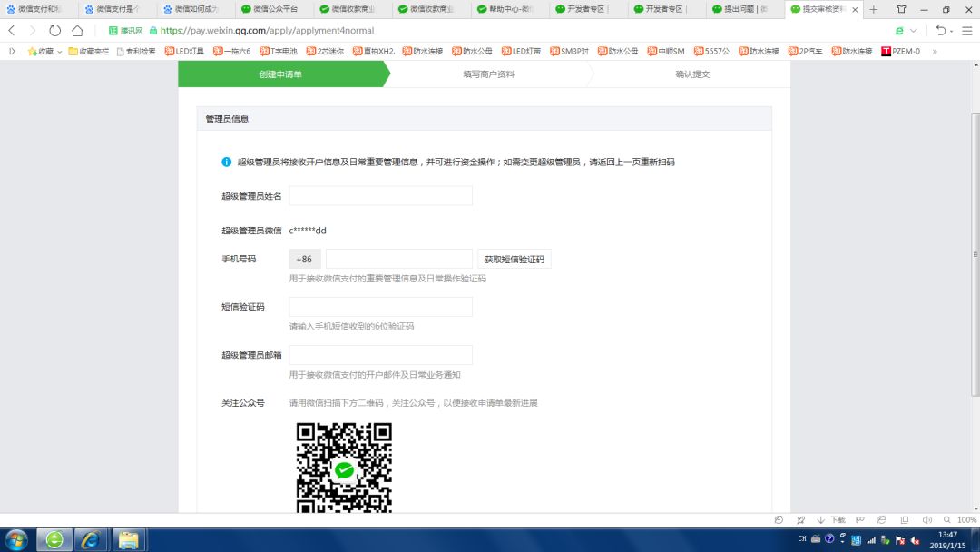Switch to the 帮助中心 tab
The image size is (980, 552).
point(511,9)
